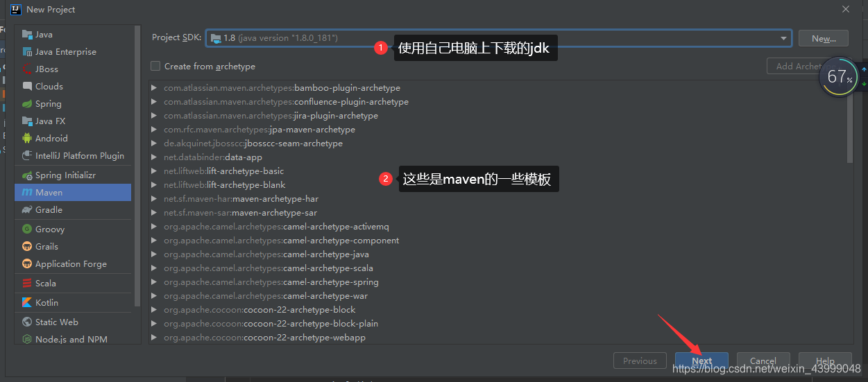The width and height of the screenshot is (868, 382).
Task: Close the New Project dialog
Action: pos(846,9)
